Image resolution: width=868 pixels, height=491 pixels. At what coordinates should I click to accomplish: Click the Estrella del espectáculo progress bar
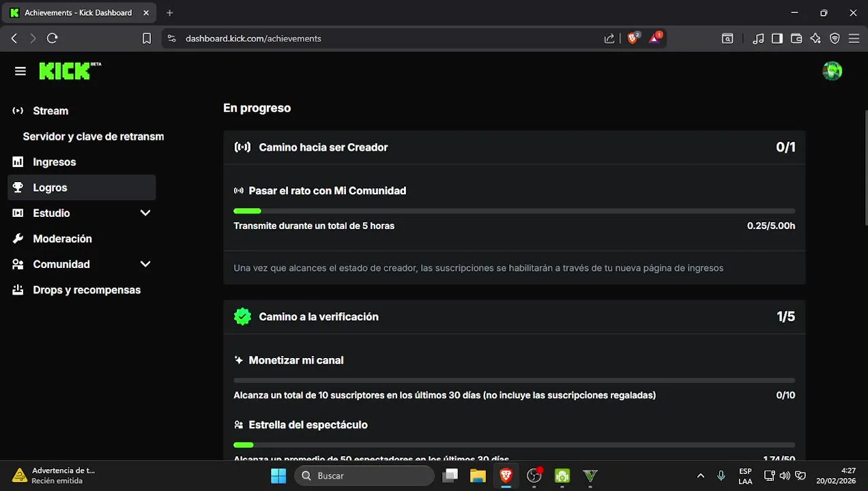[x=514, y=445]
